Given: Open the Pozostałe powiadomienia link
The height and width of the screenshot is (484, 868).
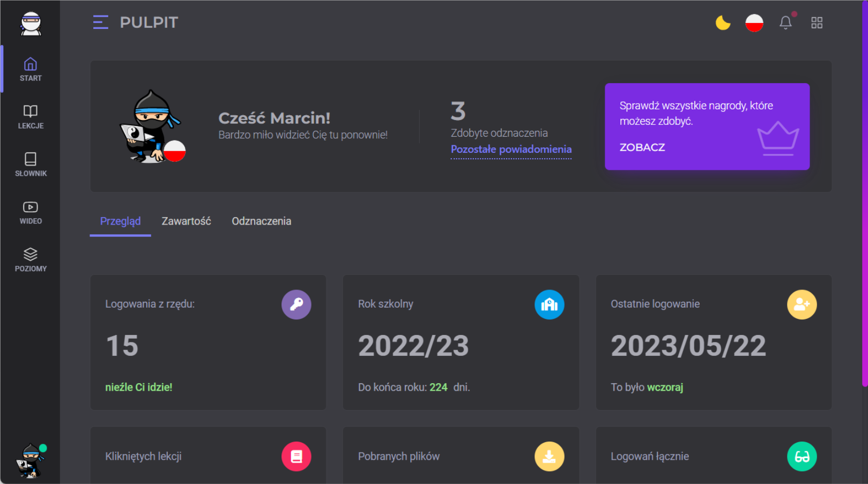Looking at the screenshot, I should point(511,150).
